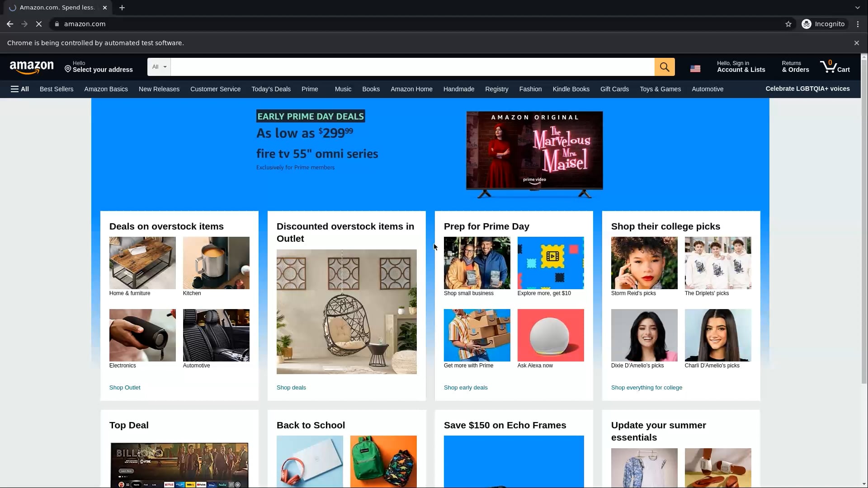Open Kindle Books nav item
Image resolution: width=868 pixels, height=488 pixels.
[x=571, y=89]
